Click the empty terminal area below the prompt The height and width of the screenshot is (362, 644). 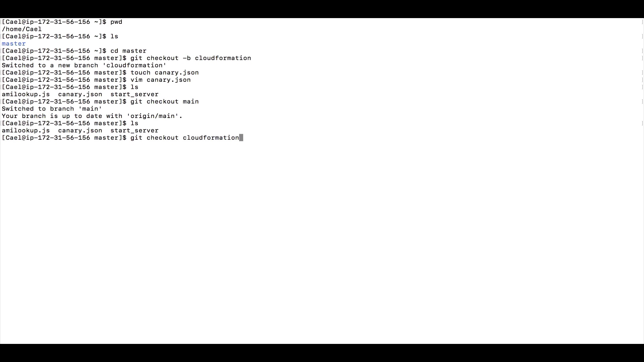pyautogui.click(x=322, y=241)
